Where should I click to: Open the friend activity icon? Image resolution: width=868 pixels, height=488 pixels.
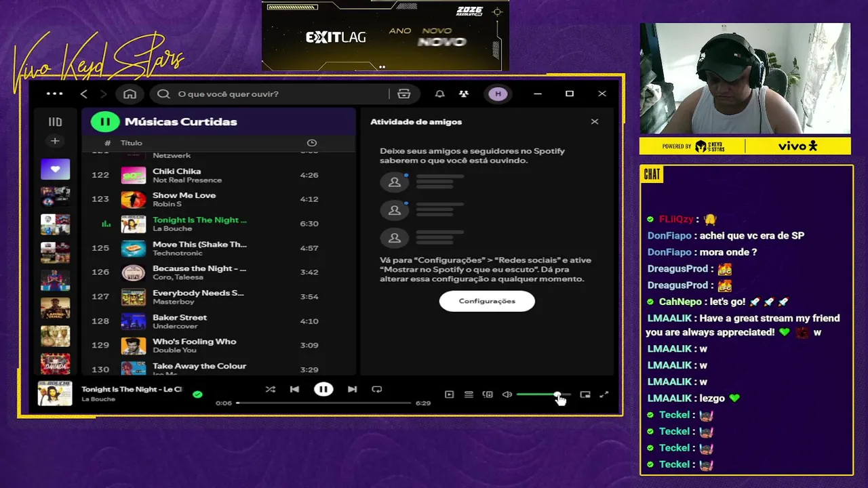coord(464,94)
